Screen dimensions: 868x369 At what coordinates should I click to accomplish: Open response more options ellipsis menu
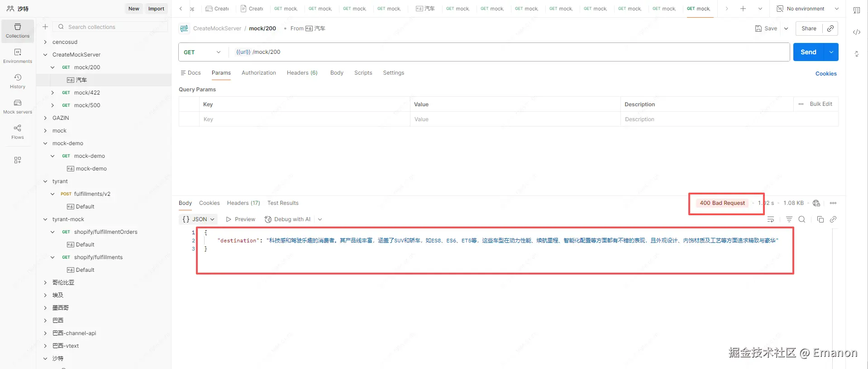[x=833, y=203]
